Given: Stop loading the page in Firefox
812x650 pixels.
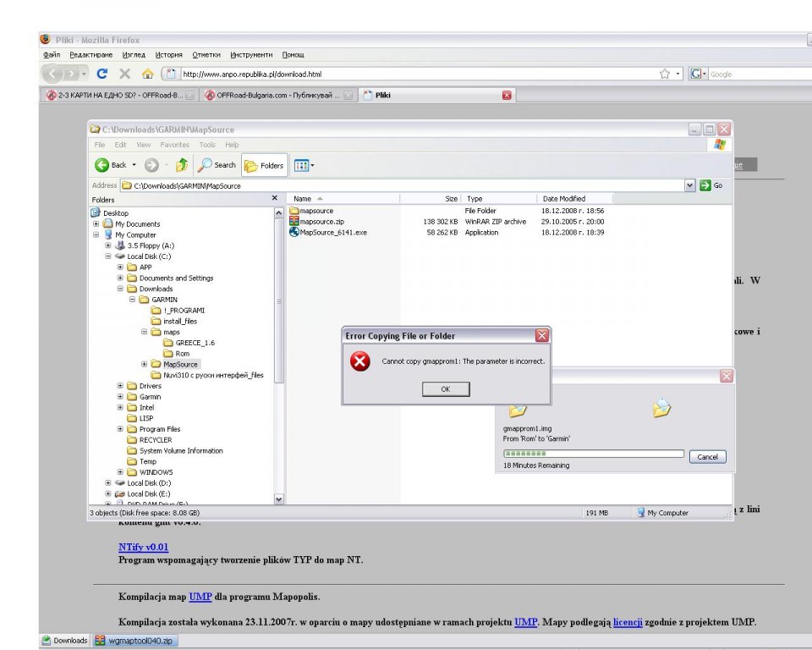Looking at the screenshot, I should click(125, 74).
